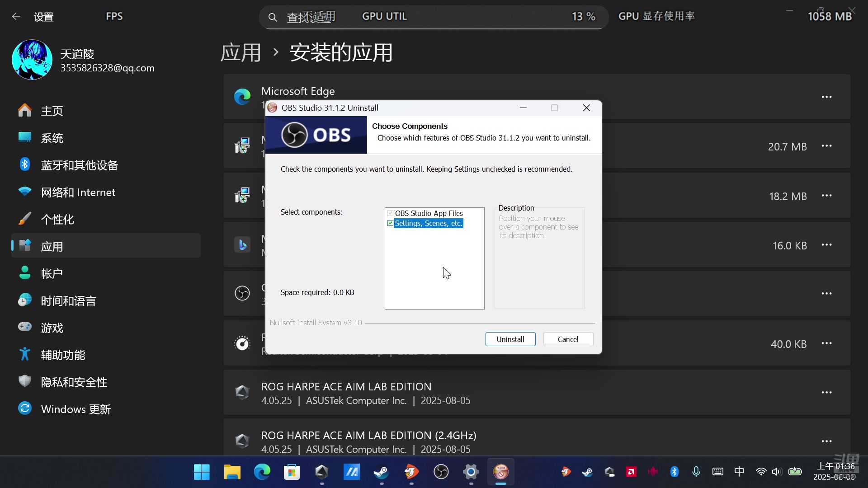Open more options for the 16.0 KB app
Viewport: 868px width, 488px height.
[826, 245]
